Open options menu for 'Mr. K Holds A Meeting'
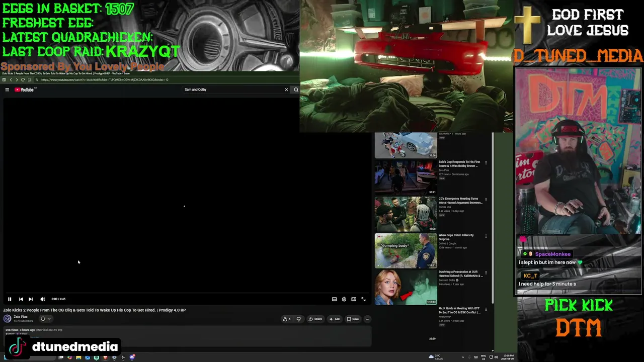 pyautogui.click(x=486, y=310)
